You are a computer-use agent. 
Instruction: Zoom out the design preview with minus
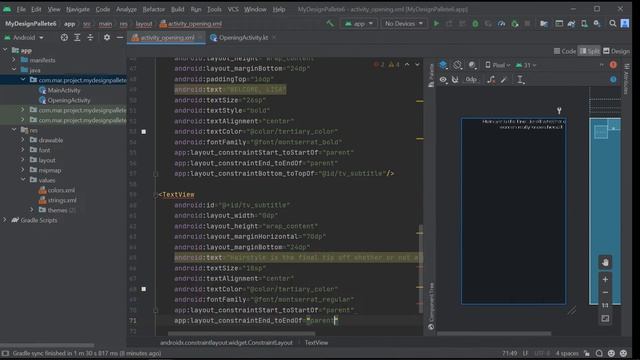[605, 293]
